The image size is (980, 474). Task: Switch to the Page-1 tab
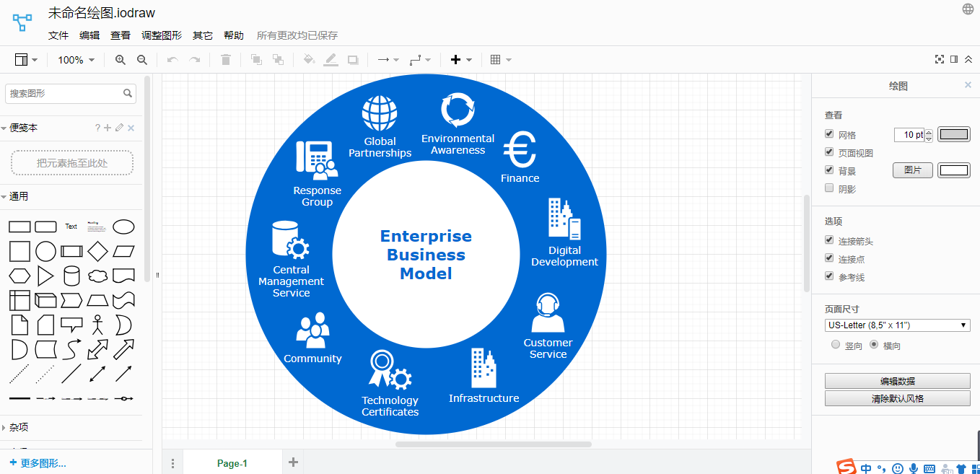232,463
